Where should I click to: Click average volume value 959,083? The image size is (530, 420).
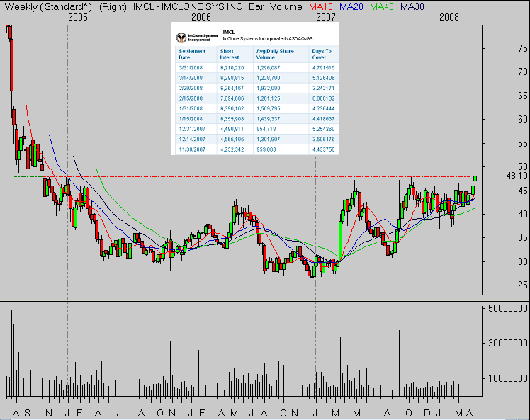click(x=266, y=149)
